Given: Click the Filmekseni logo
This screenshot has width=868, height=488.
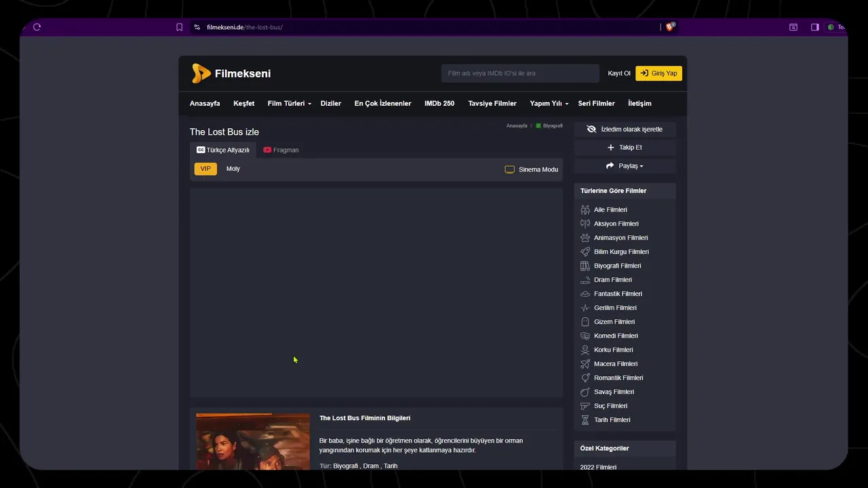Looking at the screenshot, I should [231, 73].
